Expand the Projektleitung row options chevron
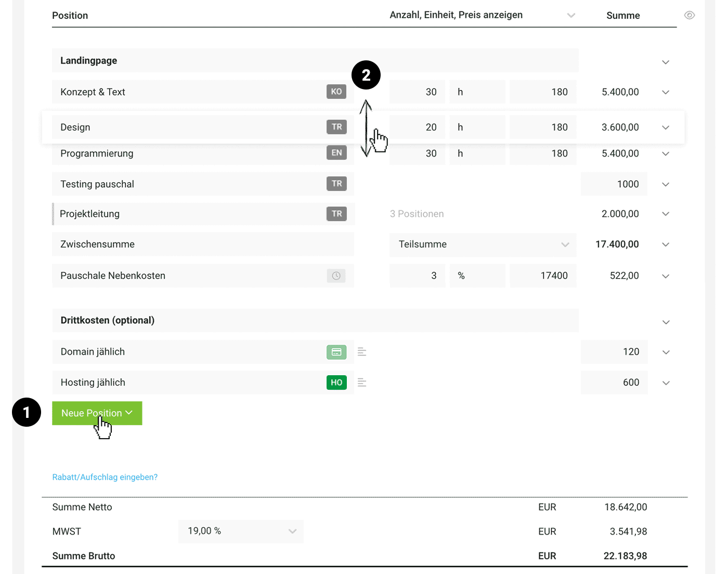 pyautogui.click(x=666, y=214)
